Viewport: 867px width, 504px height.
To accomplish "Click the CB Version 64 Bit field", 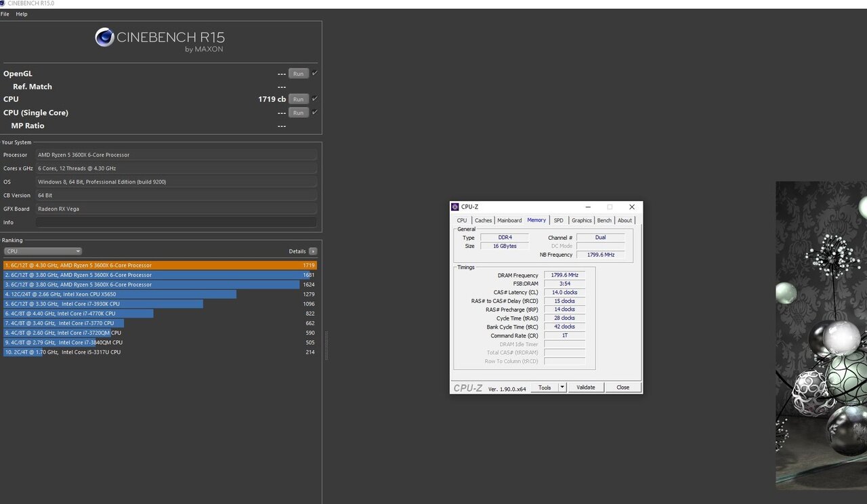I will (176, 195).
